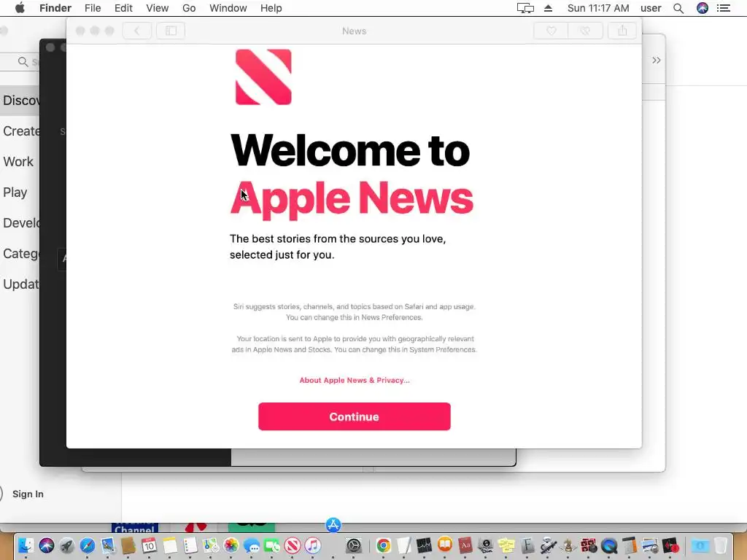Image resolution: width=747 pixels, height=560 pixels.
Task: Click the eject icon in menu bar
Action: tap(549, 8)
